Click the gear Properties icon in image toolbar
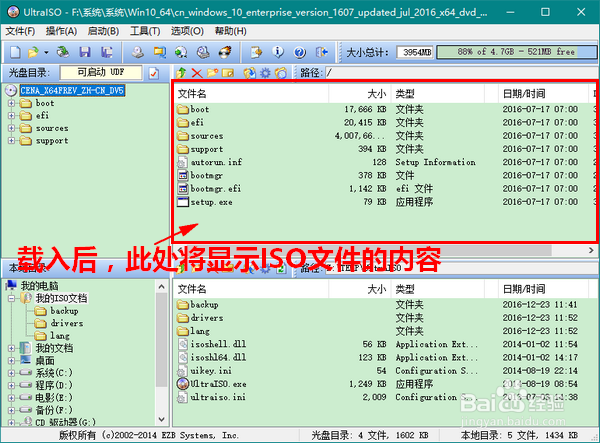The height and width of the screenshot is (443, 600). tap(265, 73)
